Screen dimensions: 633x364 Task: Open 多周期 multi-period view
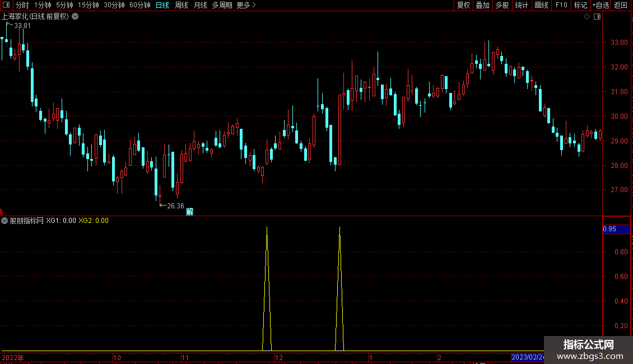tap(222, 5)
